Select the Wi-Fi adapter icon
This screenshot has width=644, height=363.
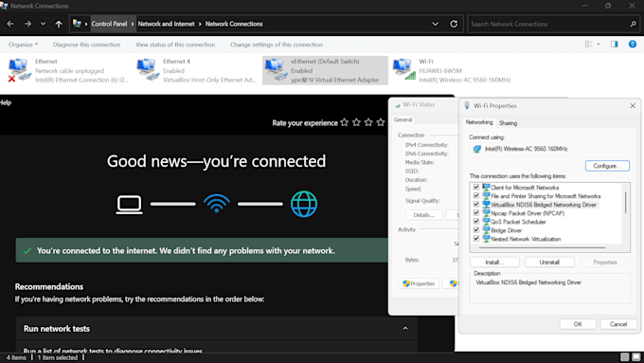pos(403,70)
